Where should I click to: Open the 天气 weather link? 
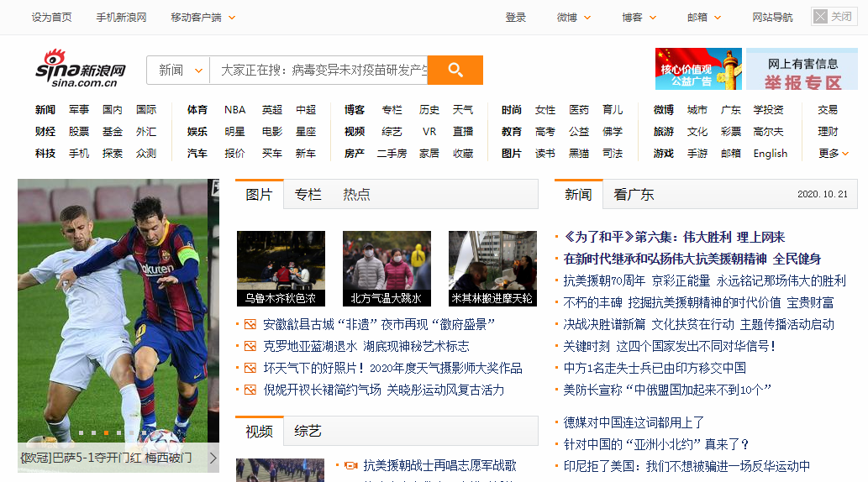463,109
